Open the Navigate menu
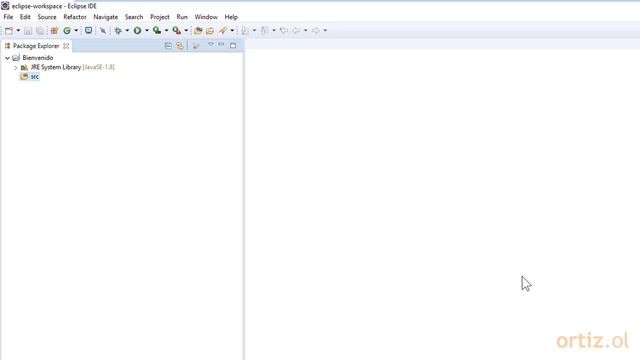The image size is (640, 360). coord(106,17)
